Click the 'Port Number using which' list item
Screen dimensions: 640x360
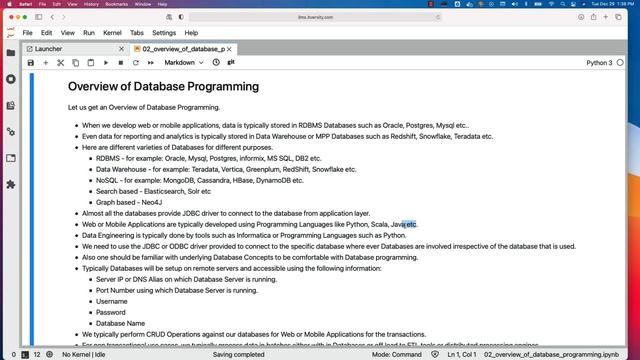click(177, 291)
